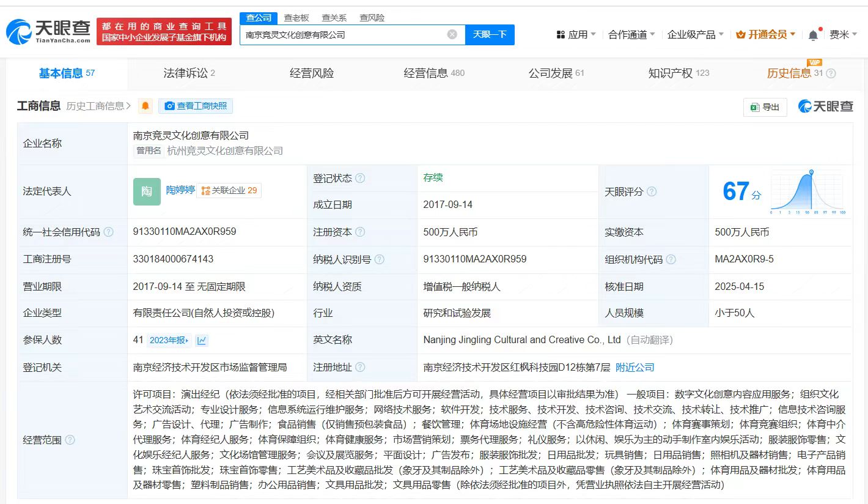Click help icon beside 登记状态
The image size is (868, 504).
coord(360,178)
